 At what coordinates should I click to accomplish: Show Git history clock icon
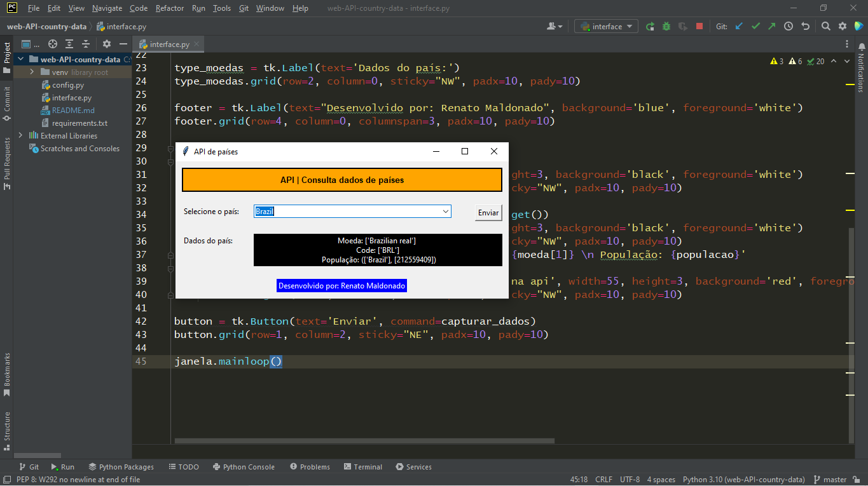click(789, 27)
